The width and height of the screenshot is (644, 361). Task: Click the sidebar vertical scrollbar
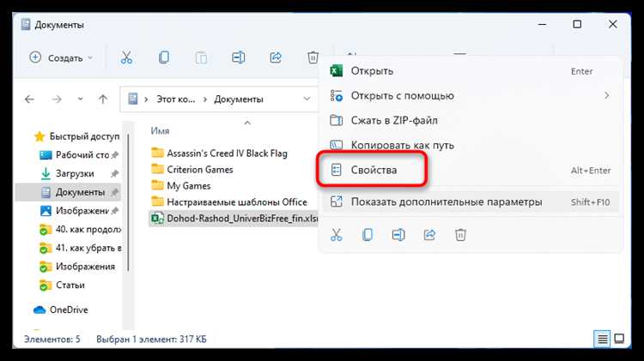(129, 203)
